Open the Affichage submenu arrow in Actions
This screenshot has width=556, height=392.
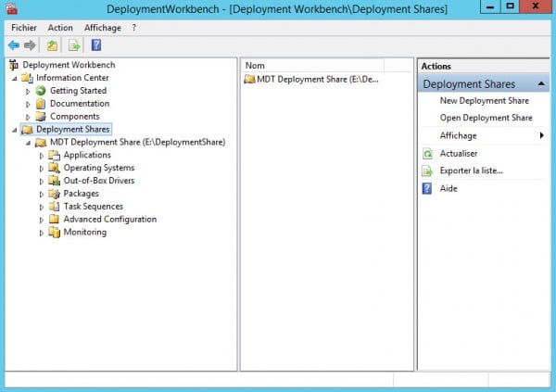click(x=541, y=135)
